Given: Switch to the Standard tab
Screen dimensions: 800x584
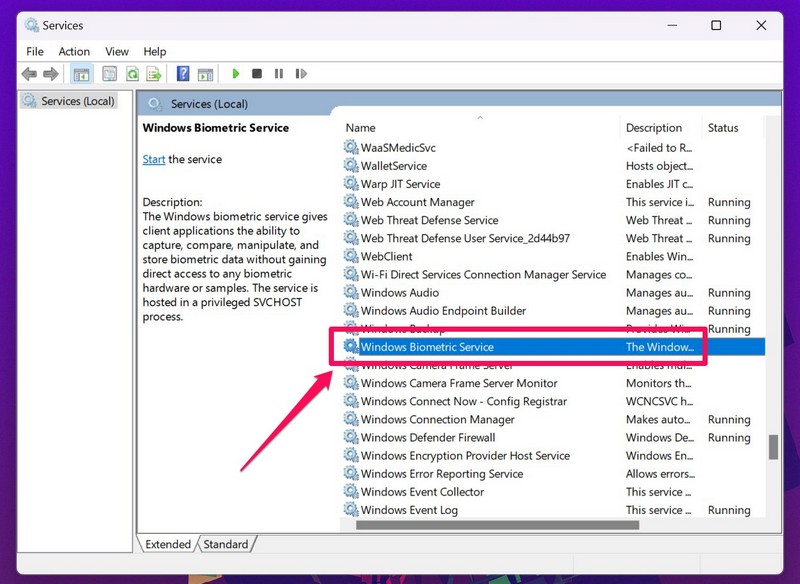Looking at the screenshot, I should (226, 544).
